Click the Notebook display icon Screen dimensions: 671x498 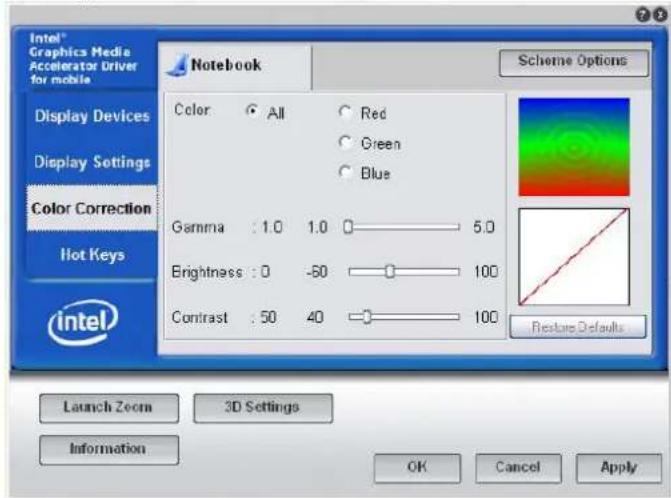[178, 65]
